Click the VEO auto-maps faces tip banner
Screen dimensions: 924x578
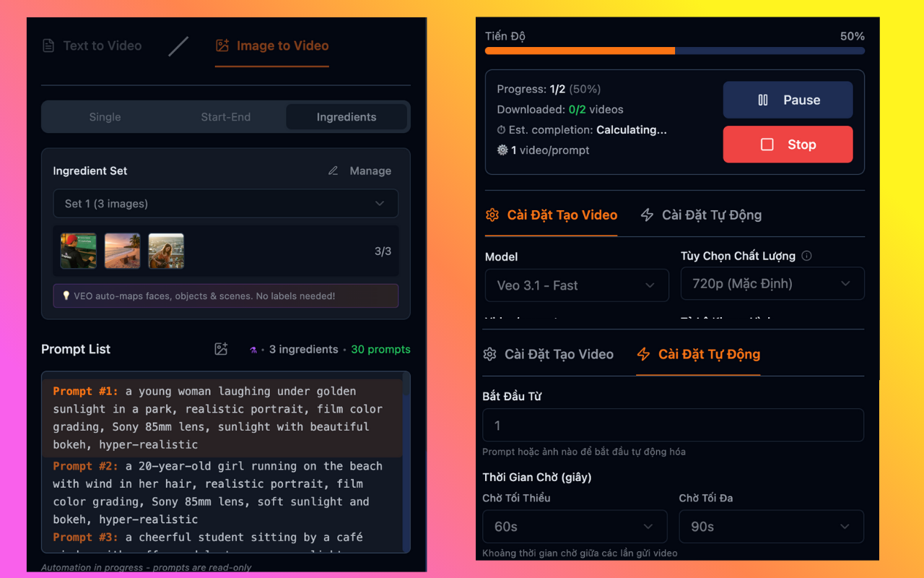[x=225, y=296]
